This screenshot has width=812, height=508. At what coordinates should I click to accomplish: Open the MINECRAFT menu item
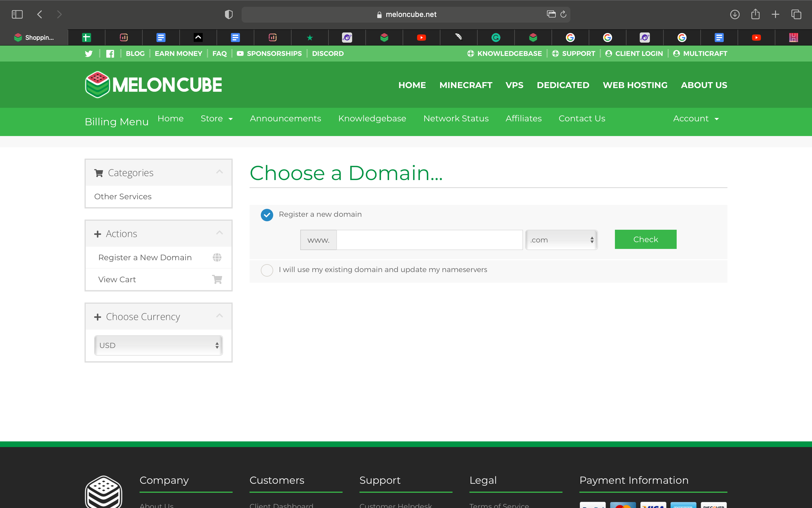(466, 85)
